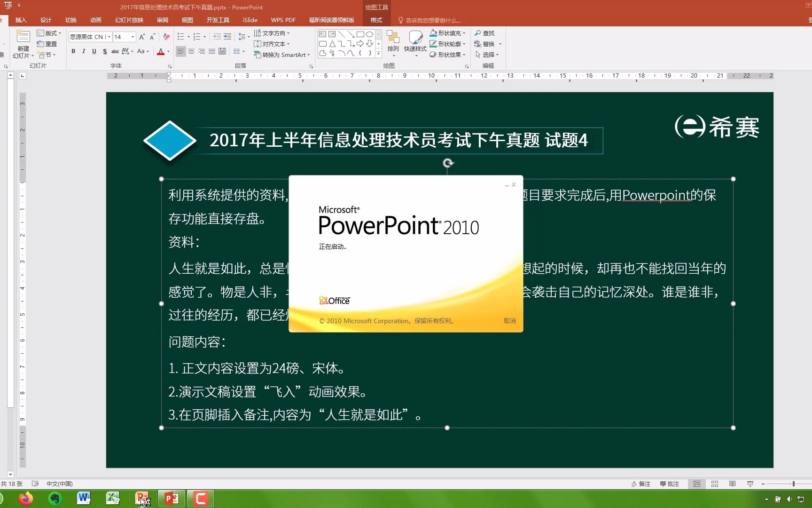
Task: Select the text box shape
Action: [x=322, y=34]
